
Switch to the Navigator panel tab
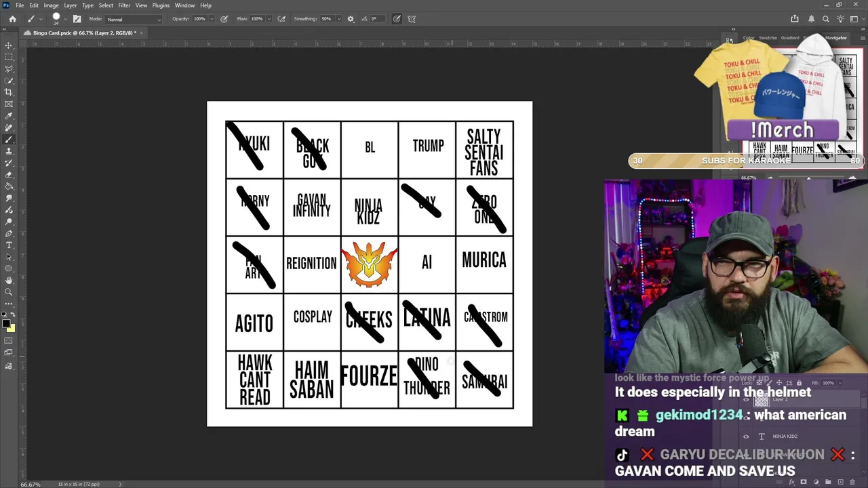click(x=835, y=38)
